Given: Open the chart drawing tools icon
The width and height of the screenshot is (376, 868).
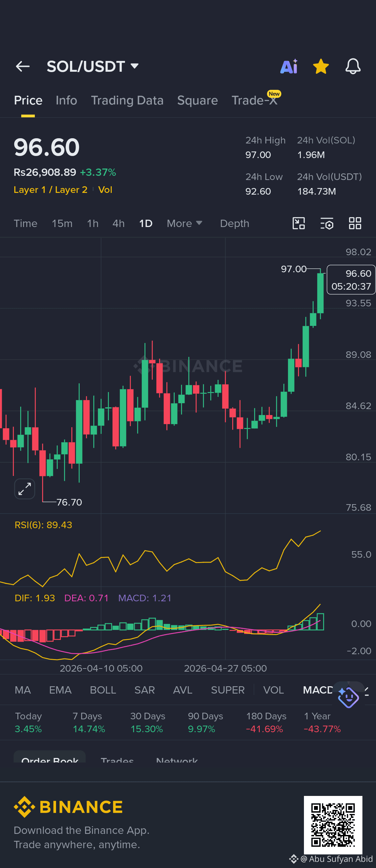Looking at the screenshot, I should 299,223.
